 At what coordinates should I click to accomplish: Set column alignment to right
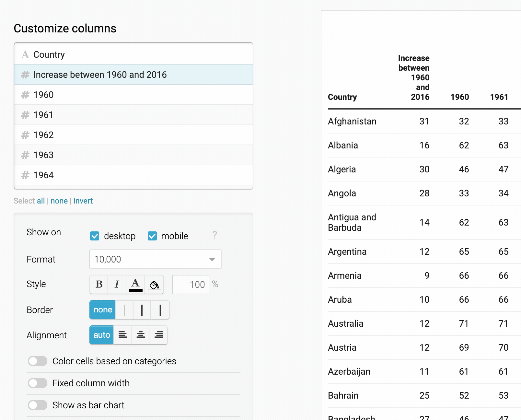[x=159, y=335]
